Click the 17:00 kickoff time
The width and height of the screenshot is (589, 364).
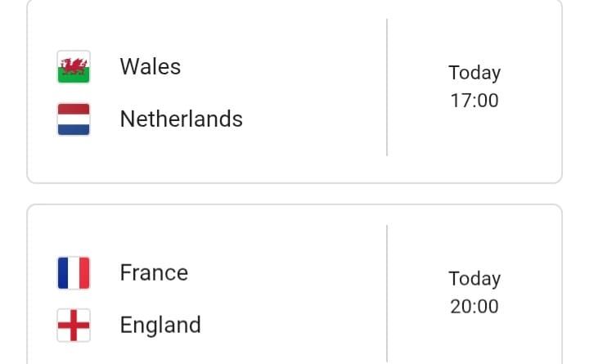[474, 101]
